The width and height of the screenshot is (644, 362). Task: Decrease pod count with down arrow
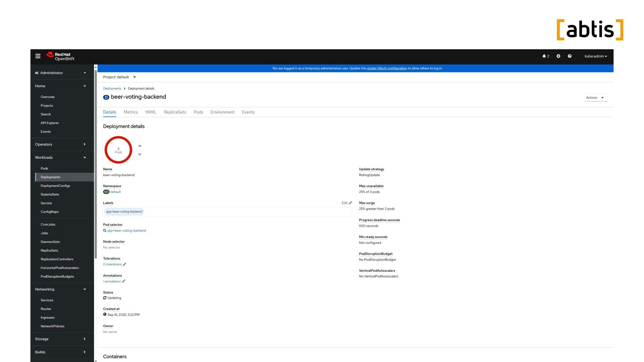(140, 154)
